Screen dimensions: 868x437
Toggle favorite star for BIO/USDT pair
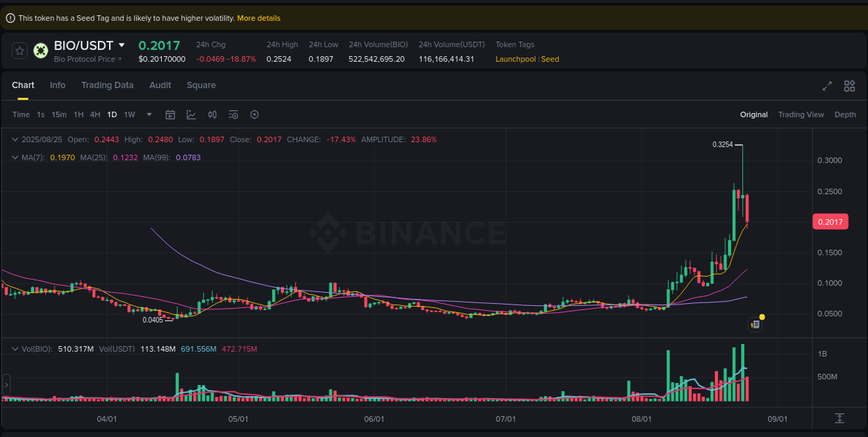point(19,51)
